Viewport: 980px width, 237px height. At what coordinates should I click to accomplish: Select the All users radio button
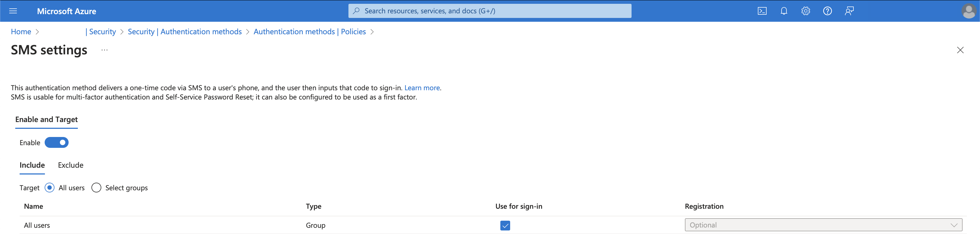[50, 188]
